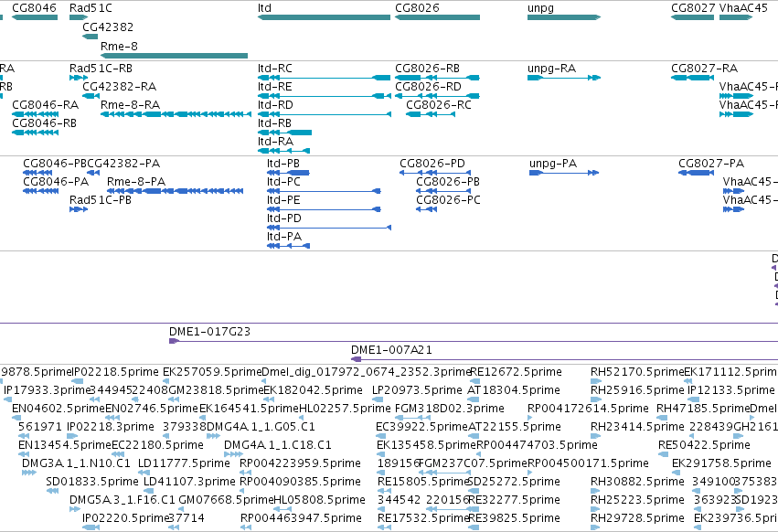Open EST RP004463947.5prime
This screenshot has height=532, width=778.
301,518
